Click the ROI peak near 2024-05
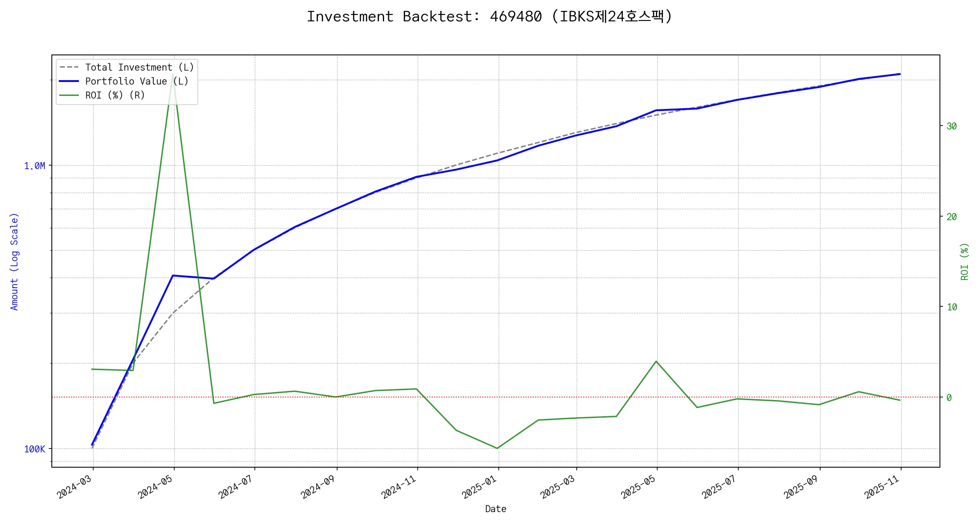Screen dimensions: 980x523 tap(173, 74)
